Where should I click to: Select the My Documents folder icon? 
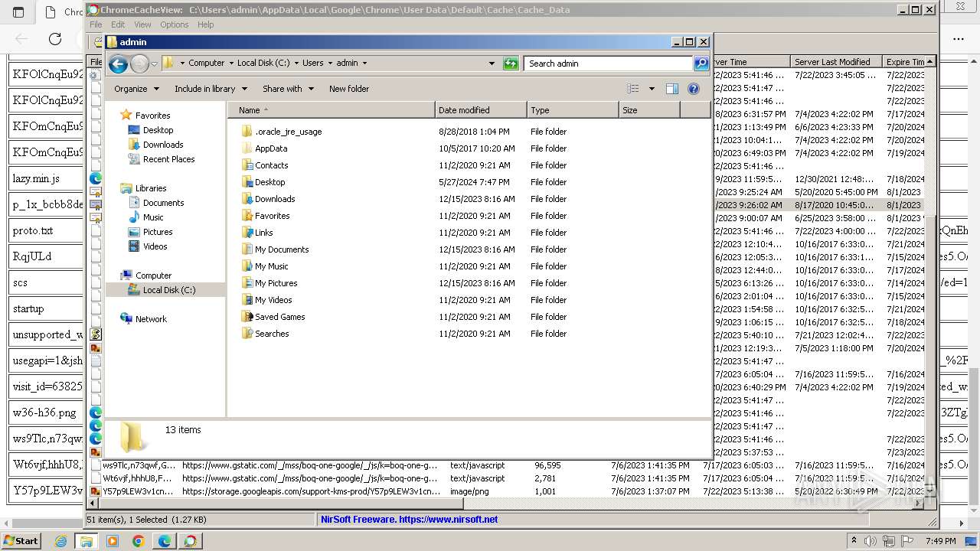coord(247,249)
